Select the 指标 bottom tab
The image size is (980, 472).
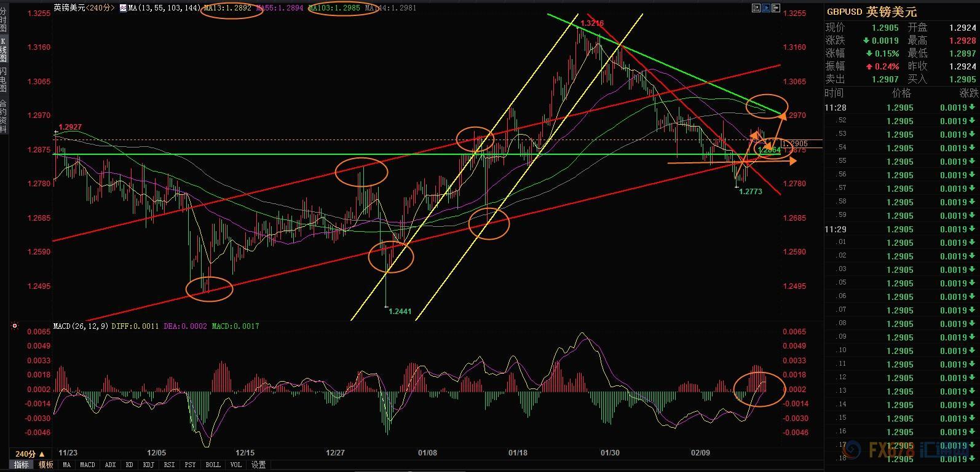[21, 465]
